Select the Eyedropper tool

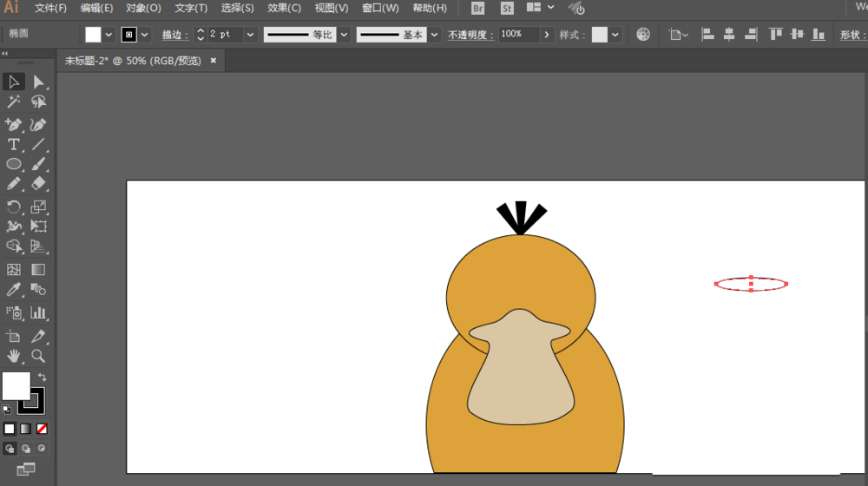(13, 290)
